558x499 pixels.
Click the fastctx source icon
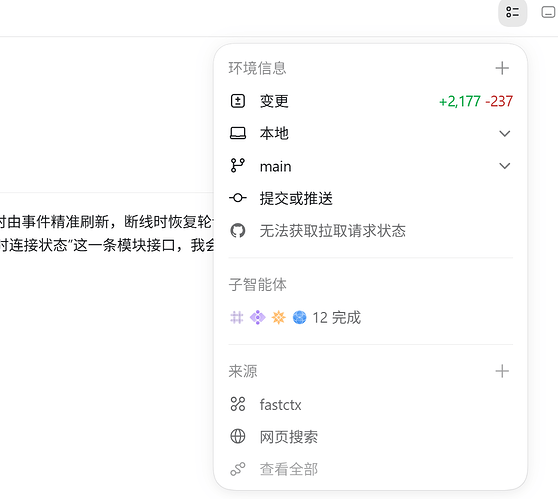(238, 404)
